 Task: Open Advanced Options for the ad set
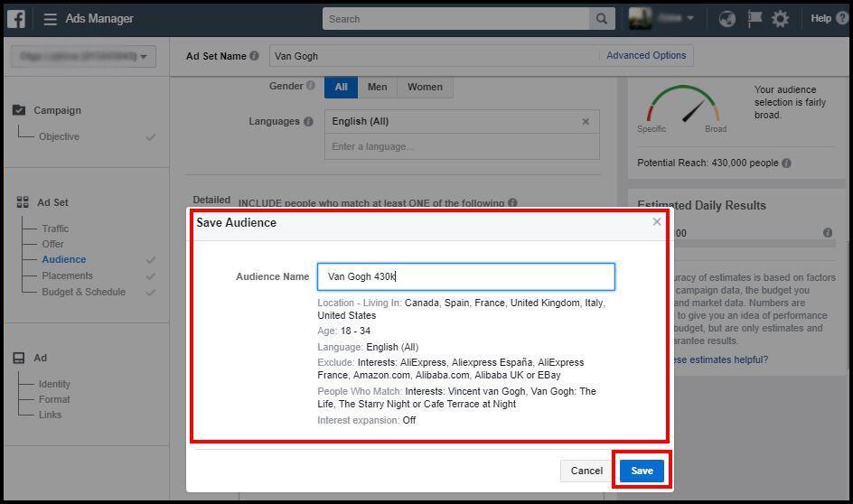tap(646, 55)
